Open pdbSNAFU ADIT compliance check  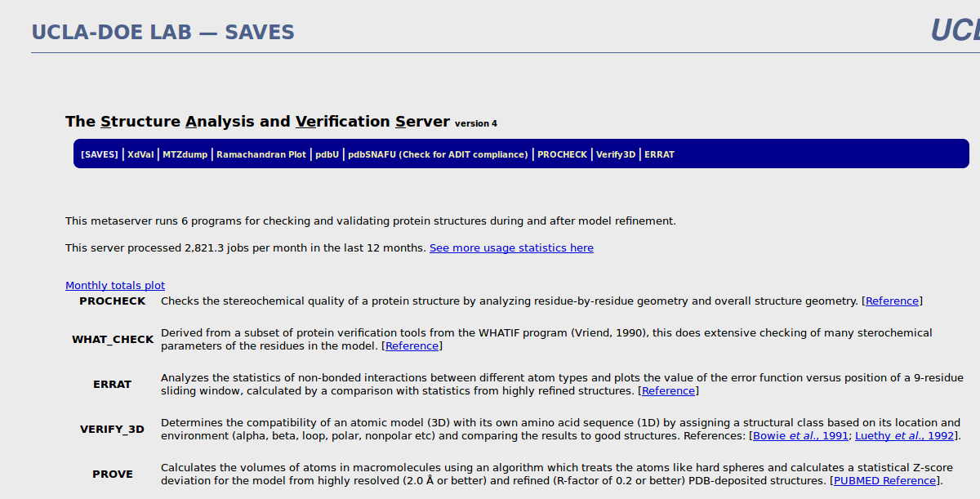(439, 154)
